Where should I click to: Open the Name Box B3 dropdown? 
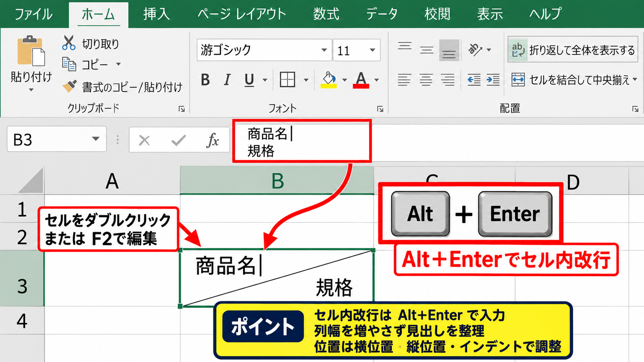(x=96, y=139)
